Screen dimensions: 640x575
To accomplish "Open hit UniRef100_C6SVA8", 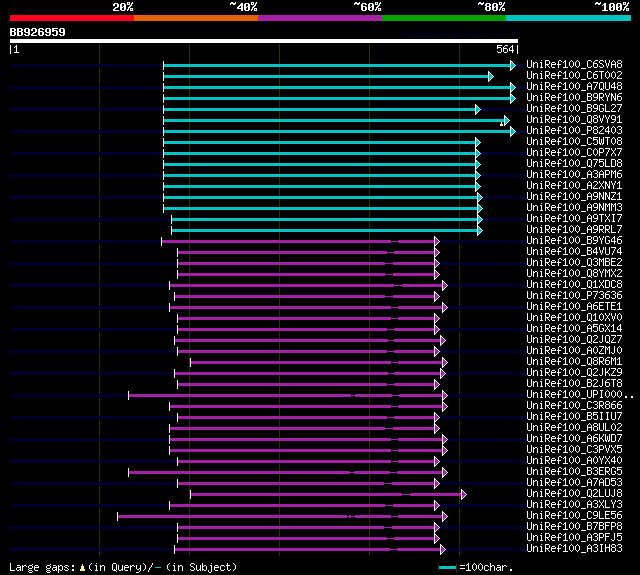I will (x=574, y=64).
